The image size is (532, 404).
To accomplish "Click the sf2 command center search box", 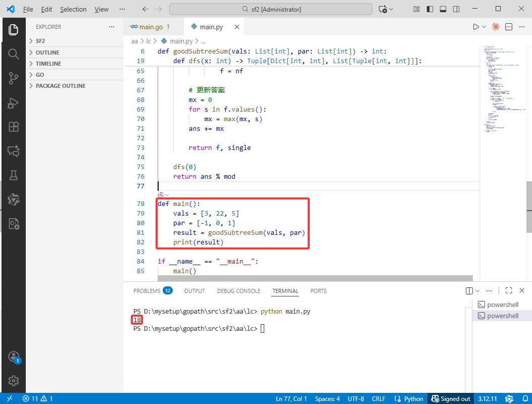I will point(271,9).
